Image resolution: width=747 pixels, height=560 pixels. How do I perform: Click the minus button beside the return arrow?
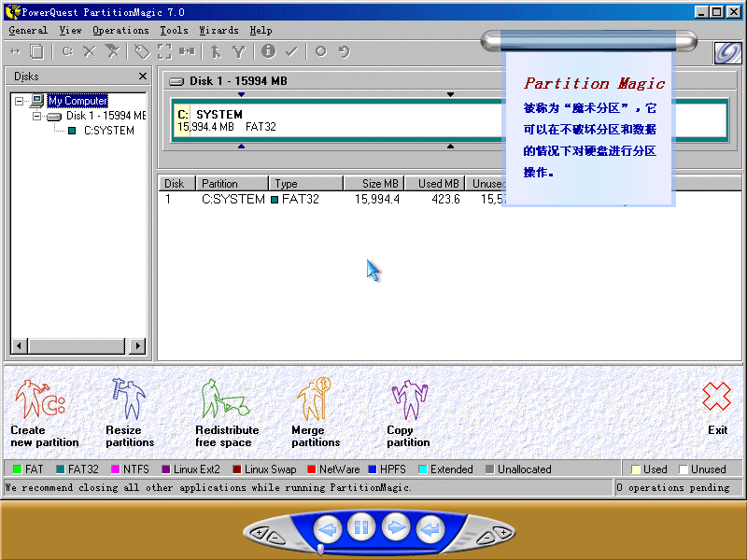point(486,539)
